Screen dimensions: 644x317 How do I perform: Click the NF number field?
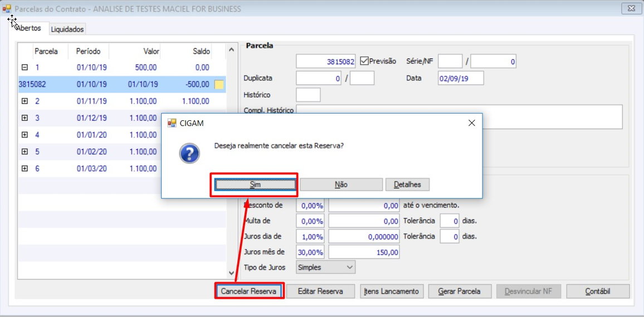click(x=493, y=62)
